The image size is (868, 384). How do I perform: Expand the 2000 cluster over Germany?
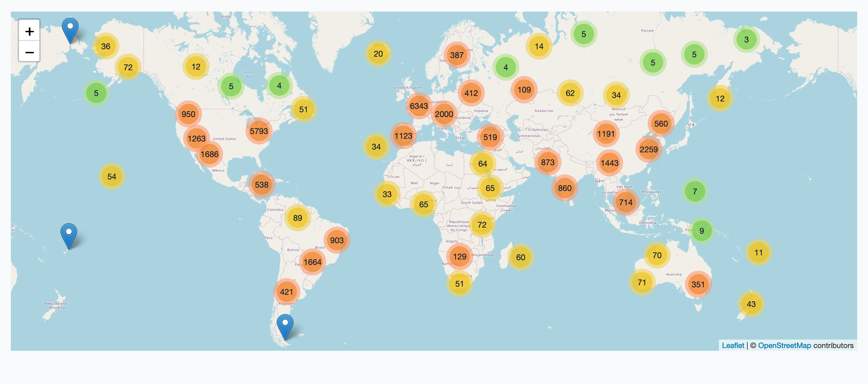444,114
